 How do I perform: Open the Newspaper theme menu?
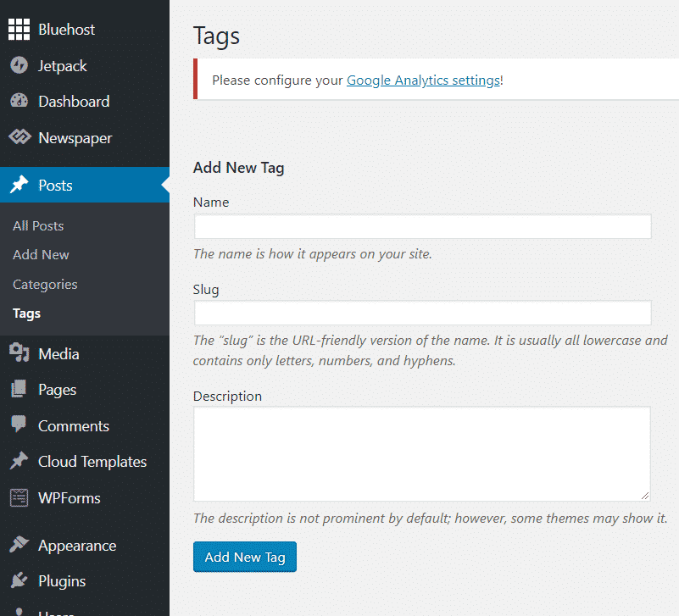pyautogui.click(x=75, y=138)
